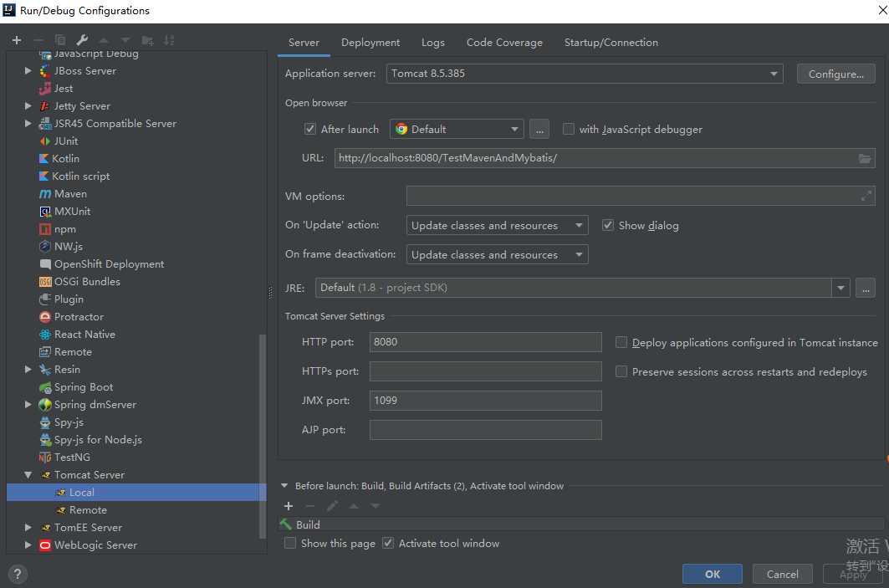Open help with the question mark icon
The width and height of the screenshot is (889, 588).
coord(18,574)
